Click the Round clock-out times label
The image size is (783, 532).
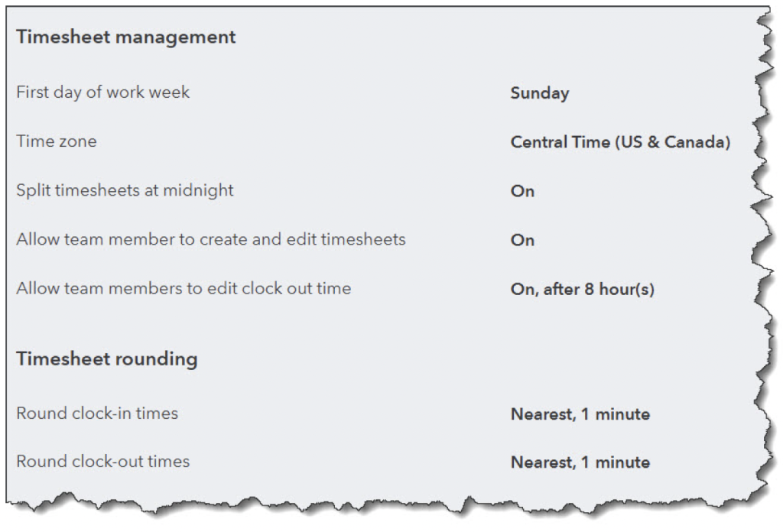(x=102, y=461)
